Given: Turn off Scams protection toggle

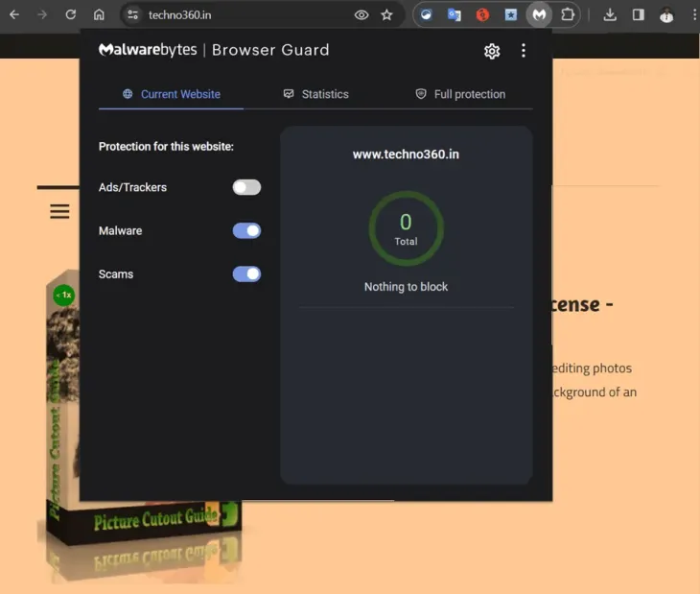Looking at the screenshot, I should [x=246, y=273].
